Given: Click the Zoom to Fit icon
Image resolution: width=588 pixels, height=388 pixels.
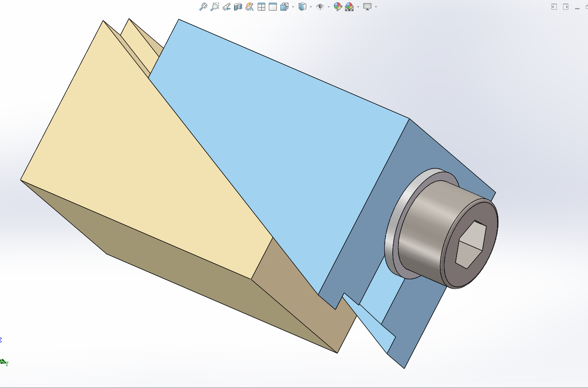Looking at the screenshot, I should click(203, 7).
